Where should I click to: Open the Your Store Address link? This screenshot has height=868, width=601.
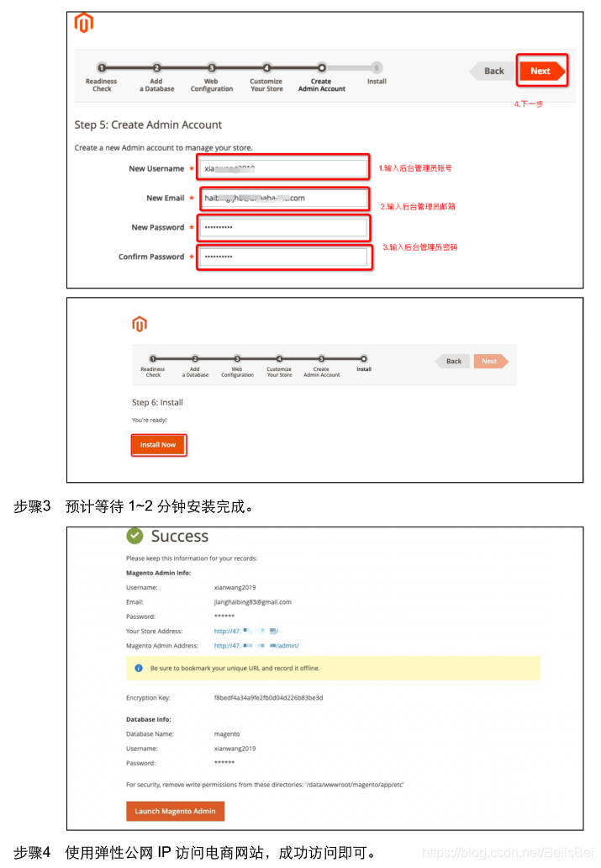(x=246, y=631)
